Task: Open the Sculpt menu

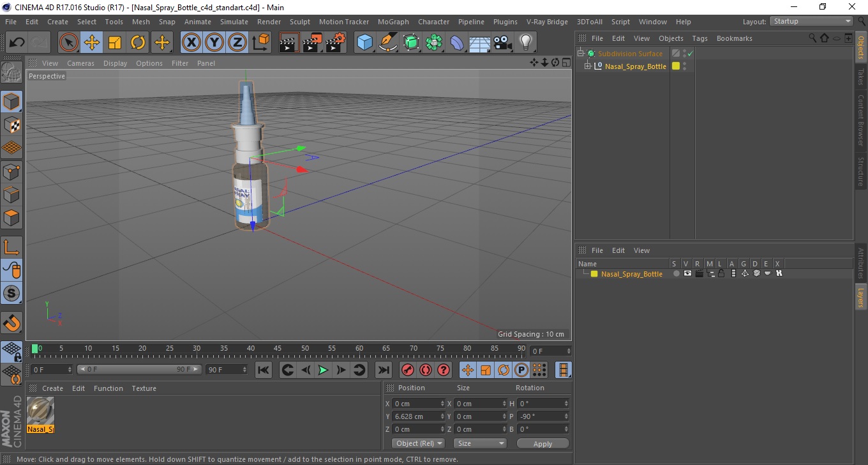Action: tap(300, 22)
